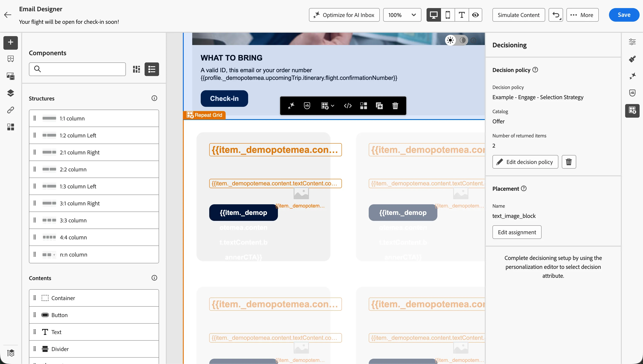Switch to desktop view

tap(434, 15)
